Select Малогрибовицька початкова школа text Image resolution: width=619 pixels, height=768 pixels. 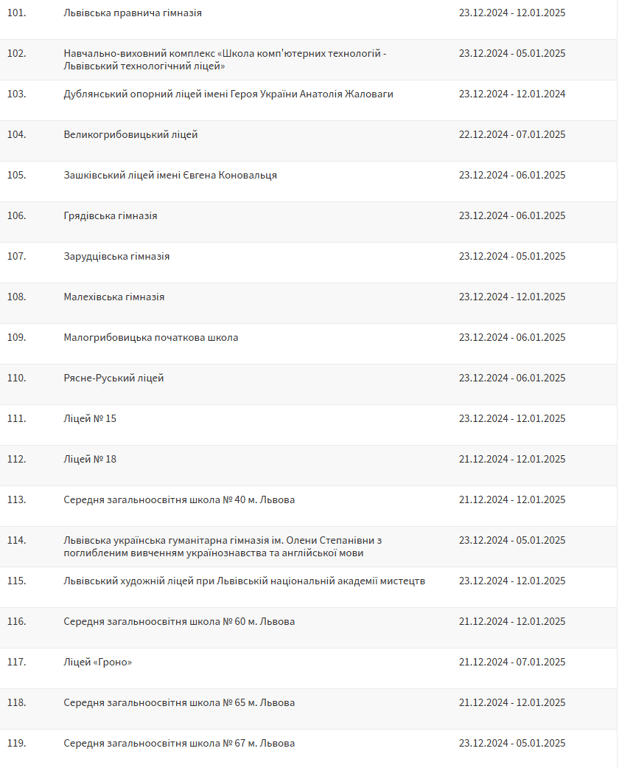(150, 337)
